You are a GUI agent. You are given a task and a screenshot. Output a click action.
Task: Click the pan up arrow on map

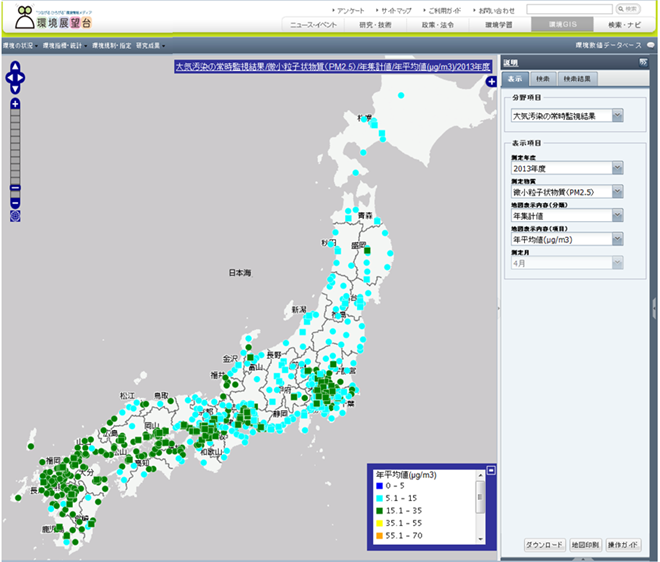pos(16,67)
